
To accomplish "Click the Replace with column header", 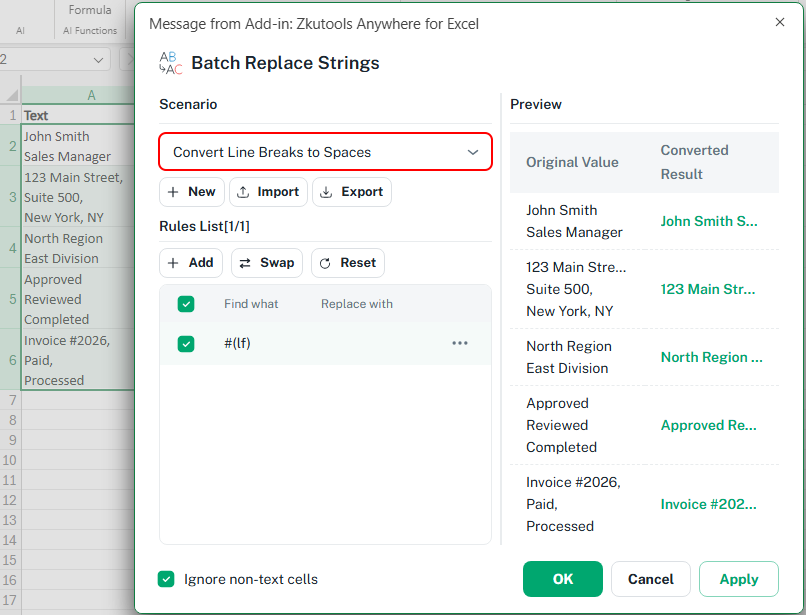I will (357, 304).
